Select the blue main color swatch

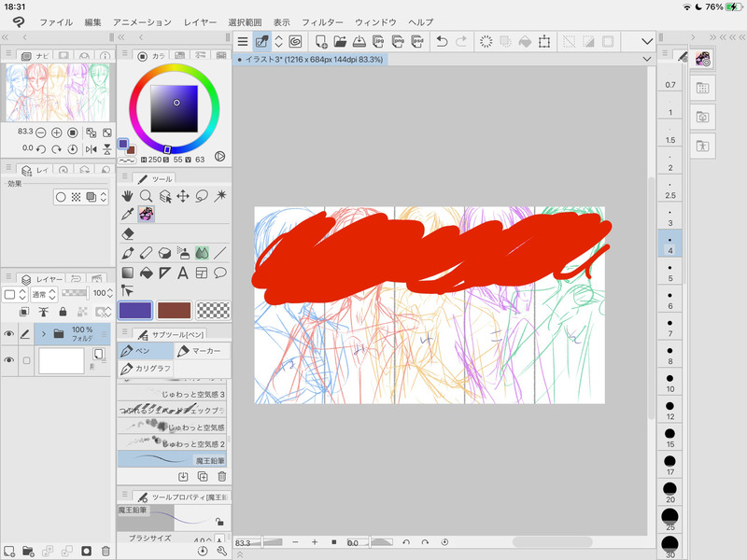coord(135,311)
